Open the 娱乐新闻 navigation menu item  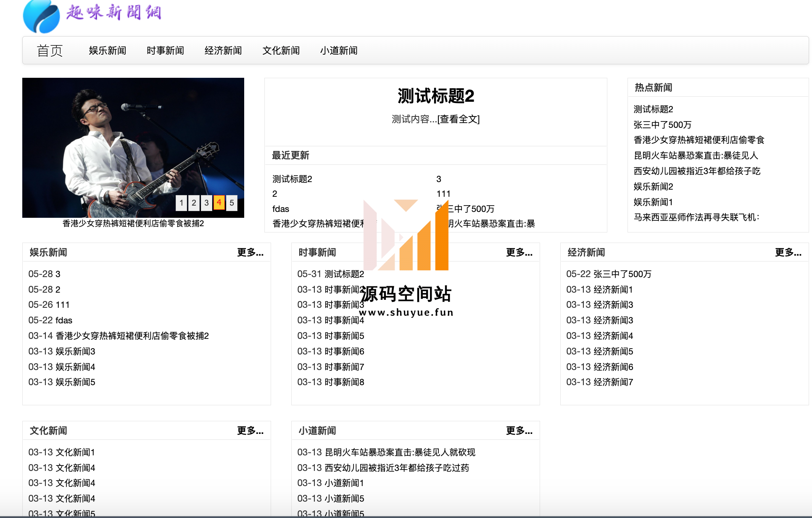pos(108,51)
